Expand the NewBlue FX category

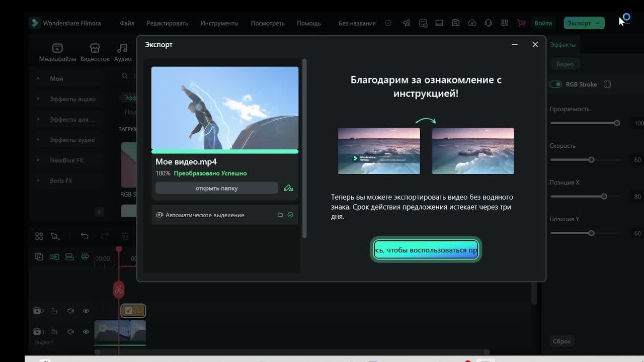[38, 160]
